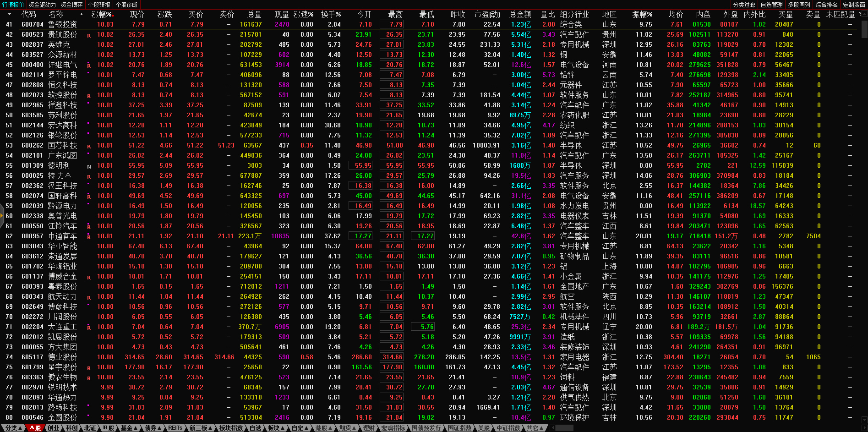The image size is (868, 432).
Task: Click the K marker beside 国芯科技
Action: [x=89, y=146]
